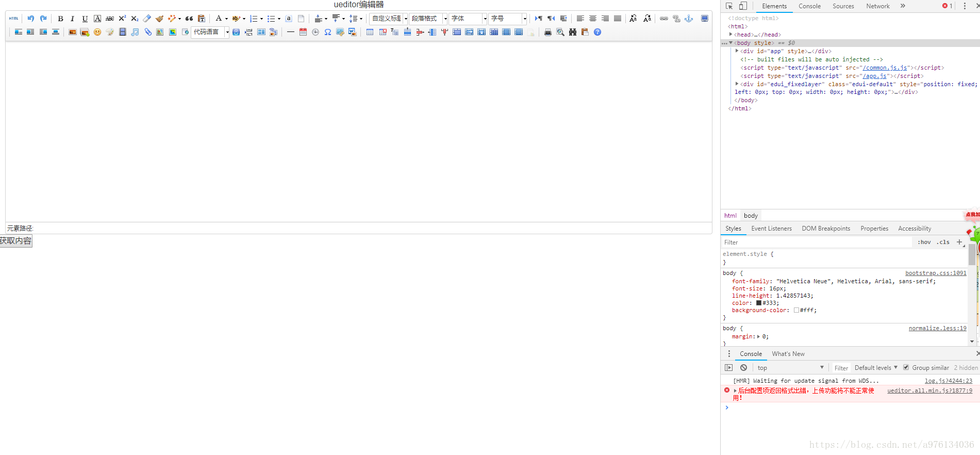Screen dimensions: 980x455
Task: Open the Event Listeners pane tab
Action: pyautogui.click(x=771, y=229)
